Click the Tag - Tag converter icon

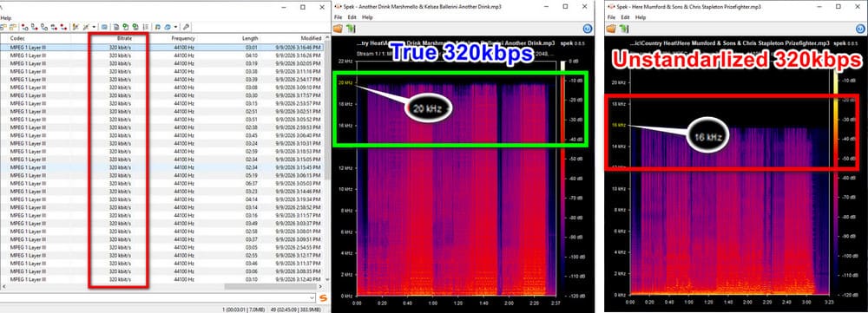click(x=63, y=27)
